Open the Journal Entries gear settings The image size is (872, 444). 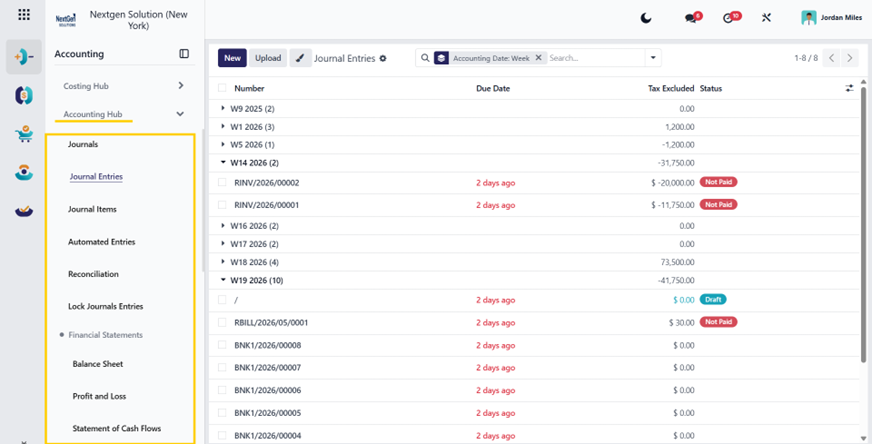(x=383, y=58)
